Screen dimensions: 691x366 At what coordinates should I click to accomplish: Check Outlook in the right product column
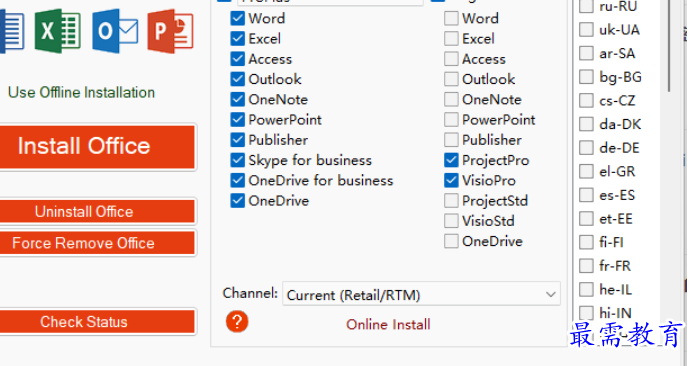451,79
